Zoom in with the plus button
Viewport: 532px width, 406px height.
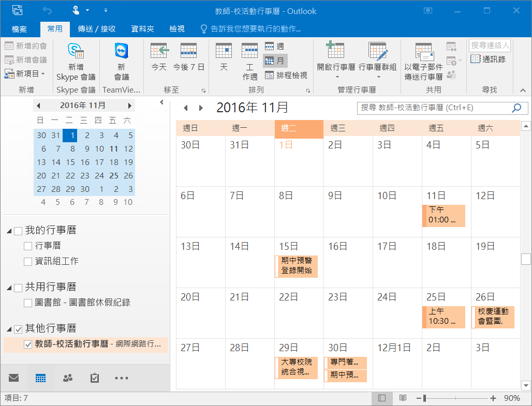click(x=493, y=398)
